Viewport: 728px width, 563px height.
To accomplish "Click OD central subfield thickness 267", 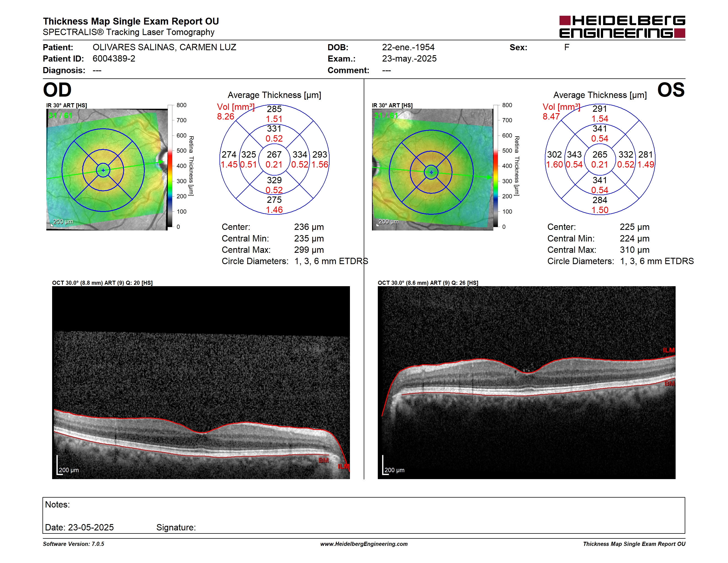I will tap(274, 155).
